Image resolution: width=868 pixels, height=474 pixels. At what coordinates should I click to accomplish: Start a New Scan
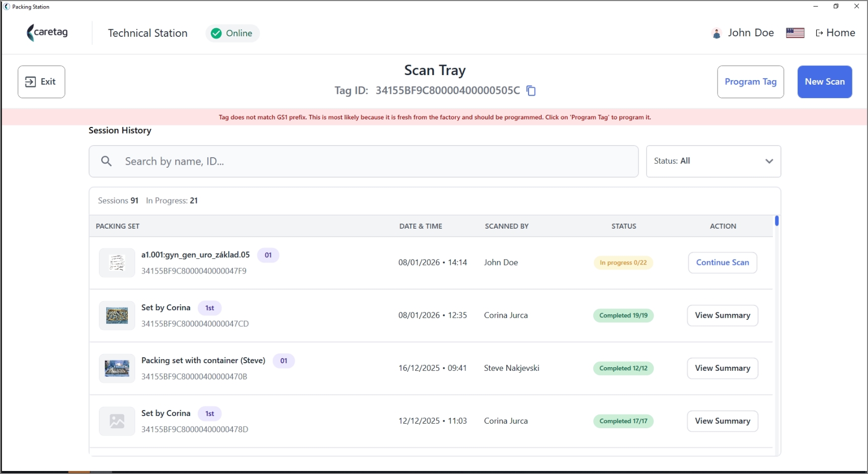(825, 82)
